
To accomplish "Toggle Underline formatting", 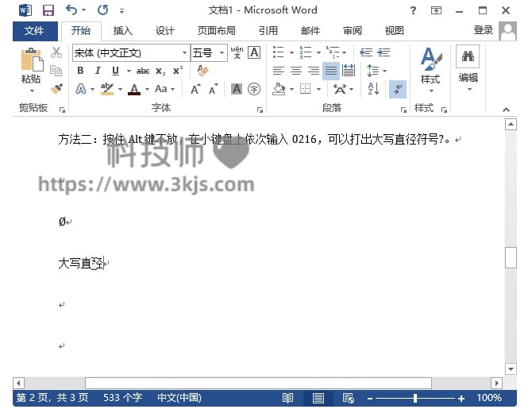I will [115, 71].
